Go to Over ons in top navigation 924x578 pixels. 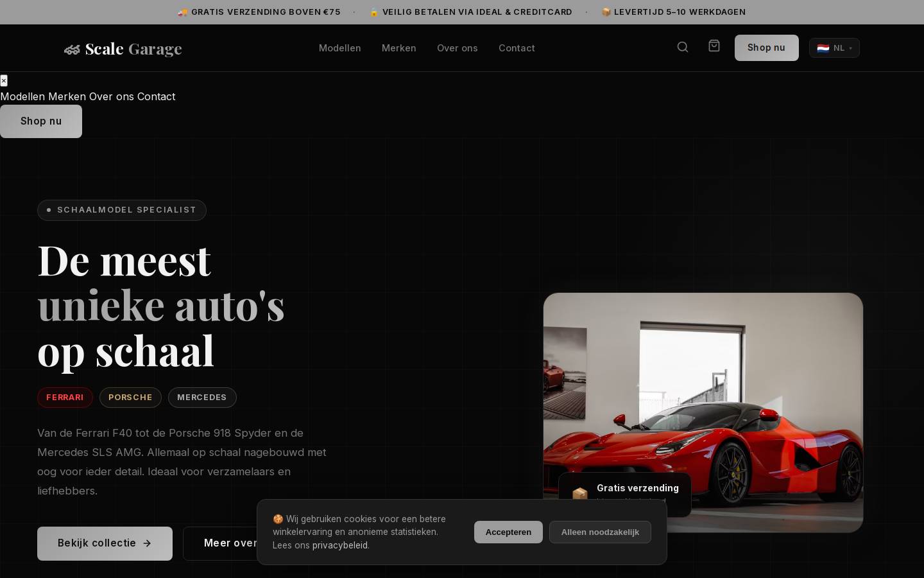[458, 48]
